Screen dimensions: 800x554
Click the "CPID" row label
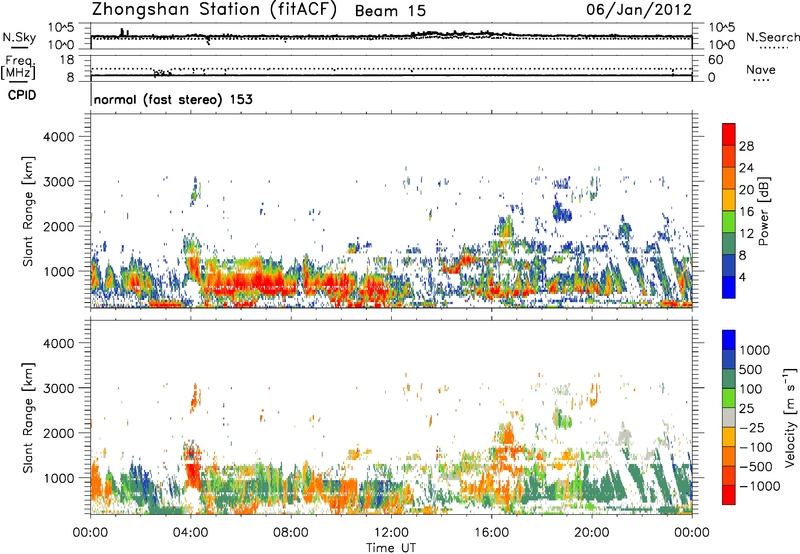click(x=22, y=95)
